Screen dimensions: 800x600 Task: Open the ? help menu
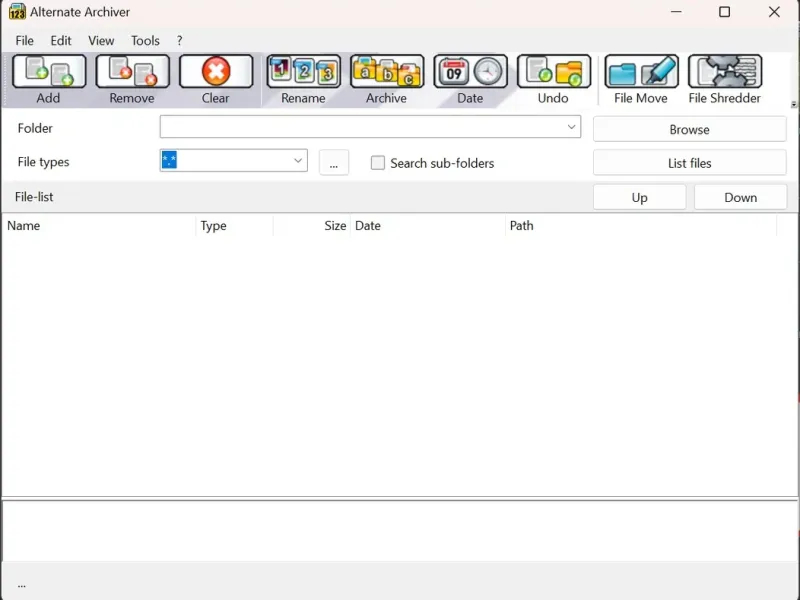pyautogui.click(x=180, y=41)
